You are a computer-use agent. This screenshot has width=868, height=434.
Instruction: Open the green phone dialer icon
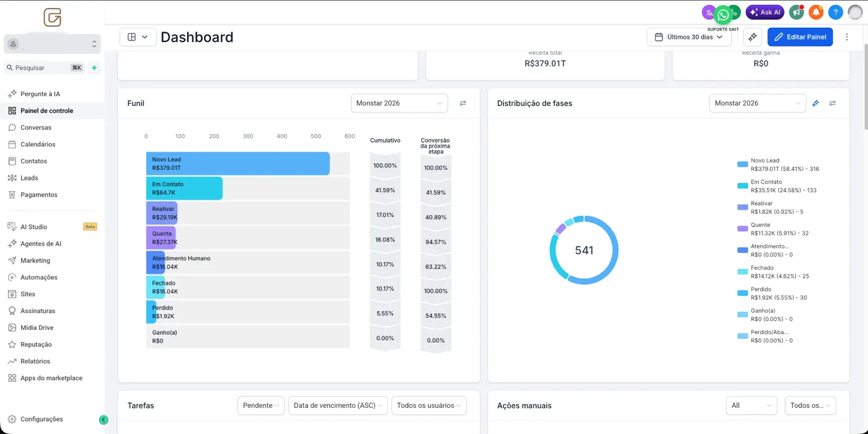point(736,12)
